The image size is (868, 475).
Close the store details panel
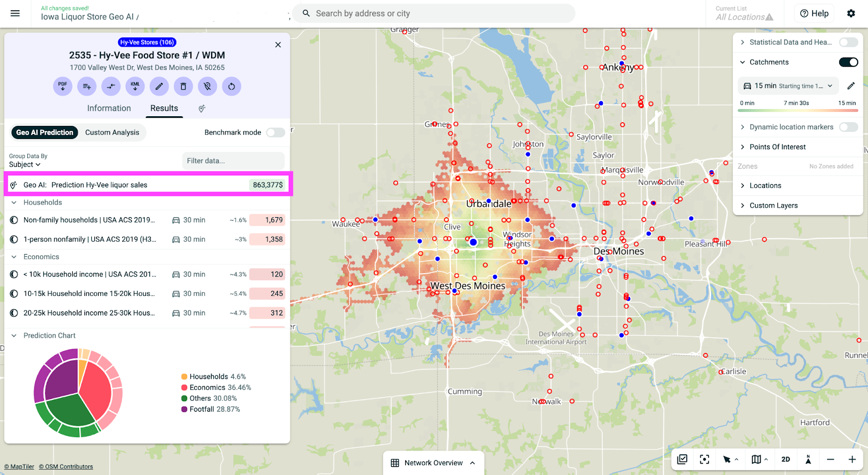click(x=278, y=45)
